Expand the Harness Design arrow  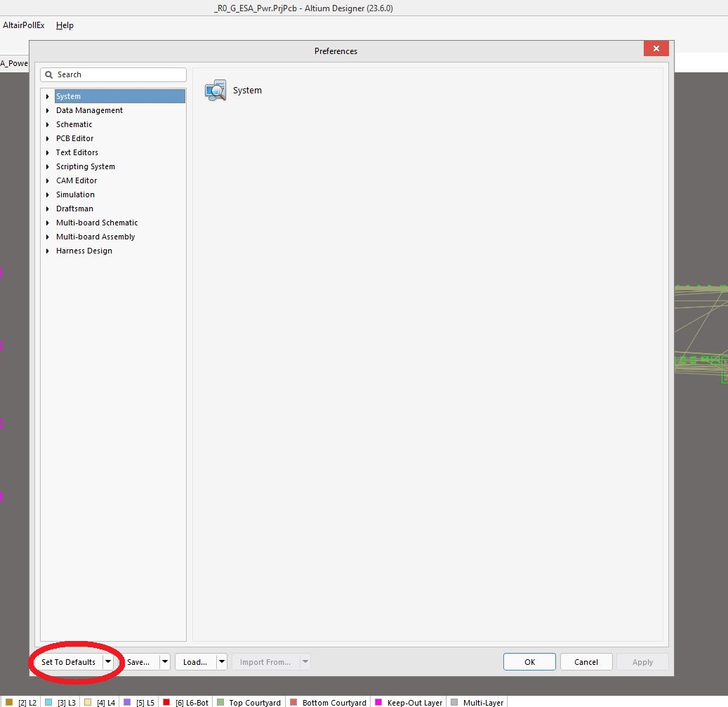point(47,251)
